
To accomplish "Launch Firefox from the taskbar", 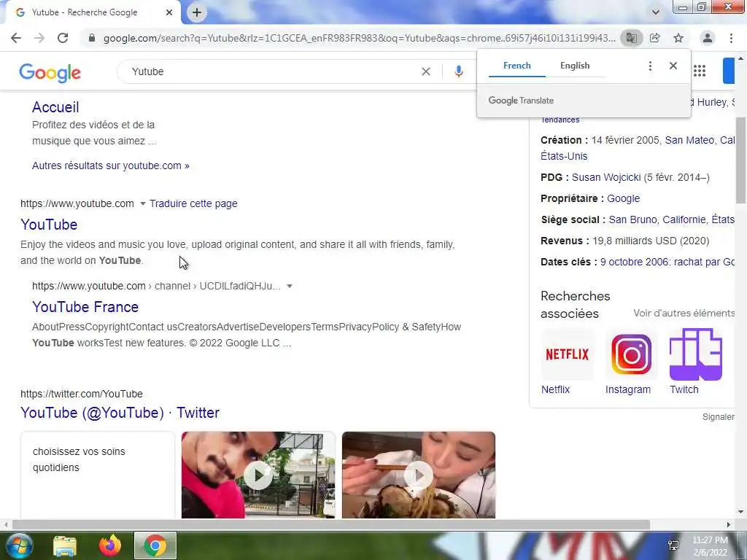I will 110,545.
